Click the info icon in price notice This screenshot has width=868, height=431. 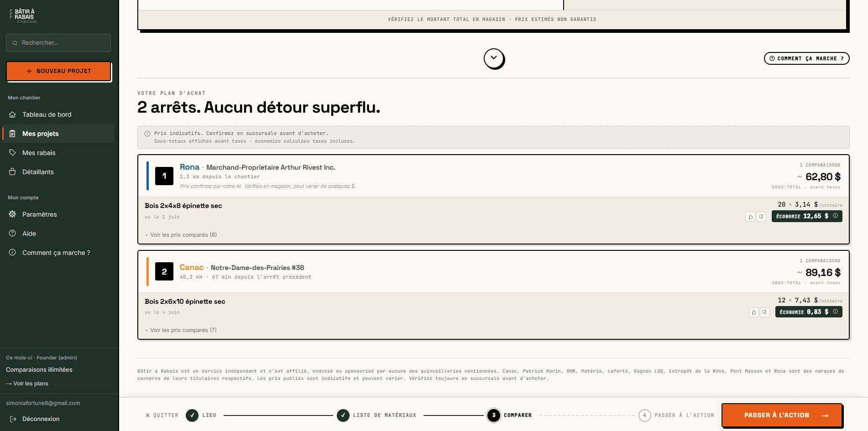[x=147, y=134]
